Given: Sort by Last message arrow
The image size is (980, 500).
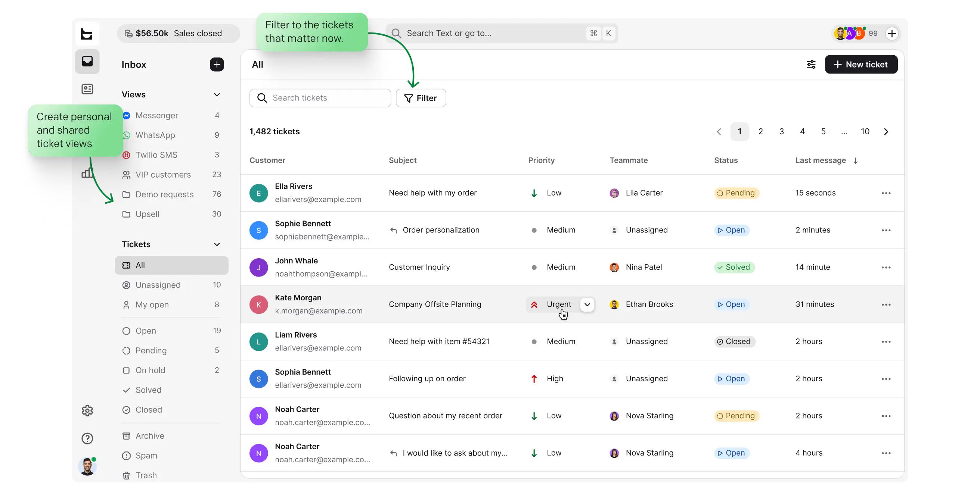Looking at the screenshot, I should [x=856, y=161].
